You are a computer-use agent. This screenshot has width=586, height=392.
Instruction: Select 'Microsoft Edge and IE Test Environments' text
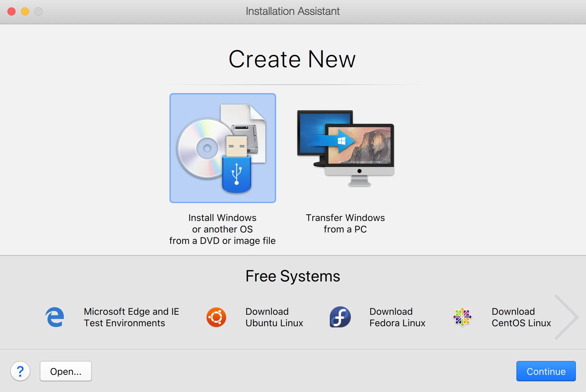(x=131, y=317)
